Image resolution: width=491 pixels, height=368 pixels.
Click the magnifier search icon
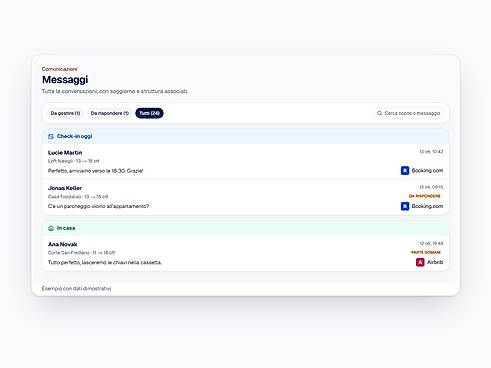[x=379, y=113]
